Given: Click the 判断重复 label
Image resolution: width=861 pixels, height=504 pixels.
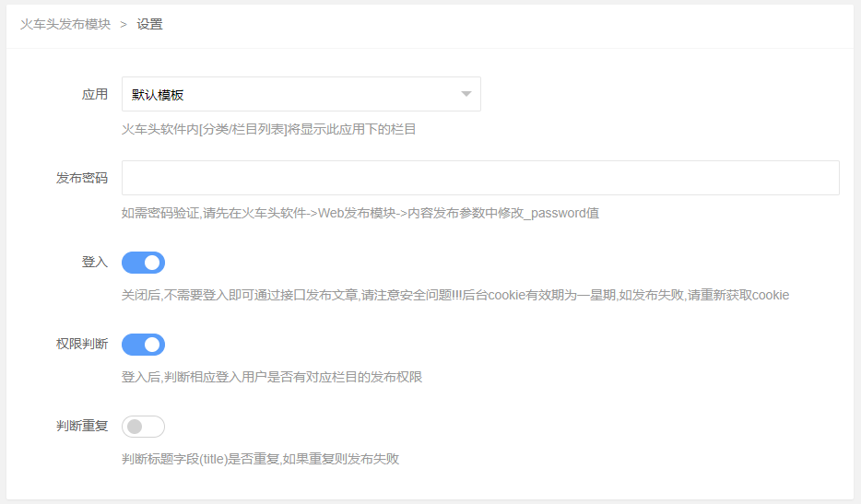Looking at the screenshot, I should tap(82, 426).
